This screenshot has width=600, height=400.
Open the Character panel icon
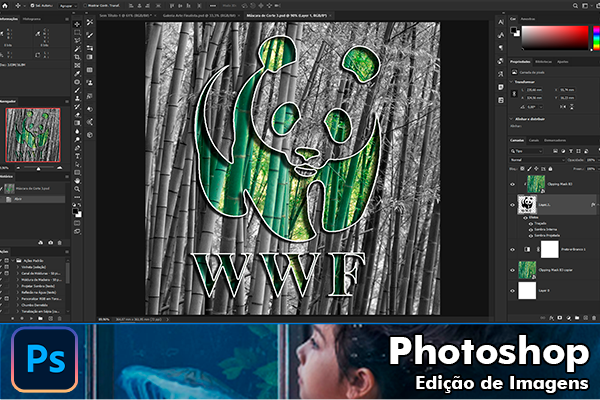tap(501, 23)
